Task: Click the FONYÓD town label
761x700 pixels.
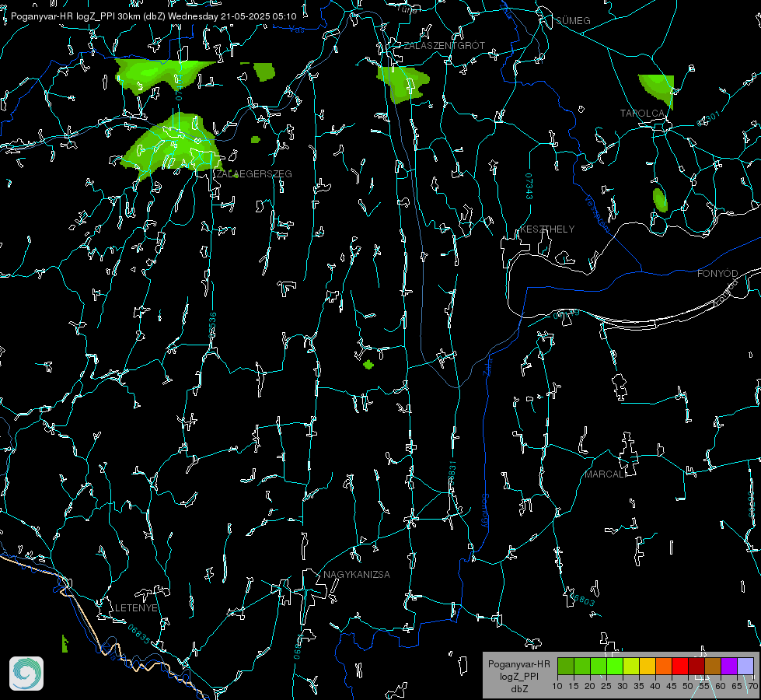Action: (x=717, y=274)
